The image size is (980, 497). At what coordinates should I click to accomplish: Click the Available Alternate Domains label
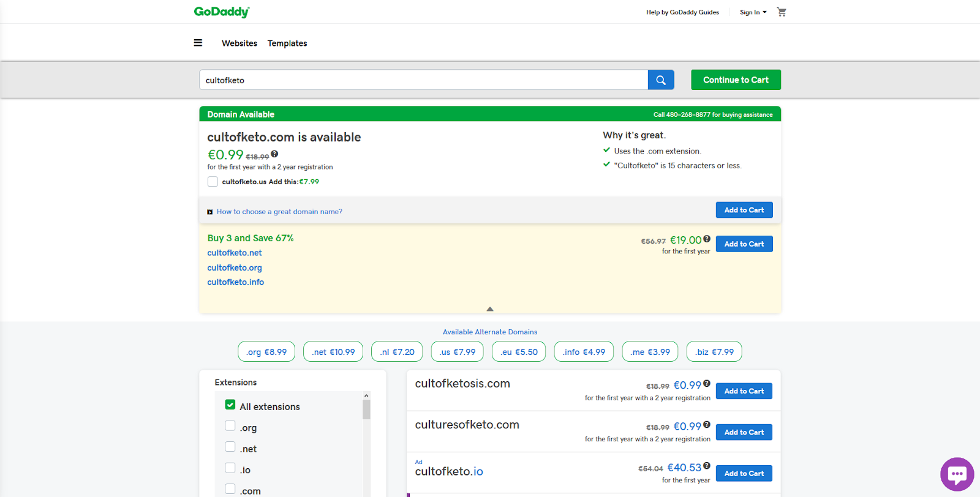490,332
